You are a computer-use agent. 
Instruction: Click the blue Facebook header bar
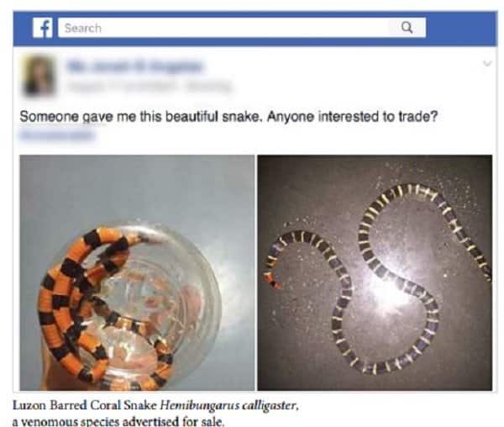point(255,29)
